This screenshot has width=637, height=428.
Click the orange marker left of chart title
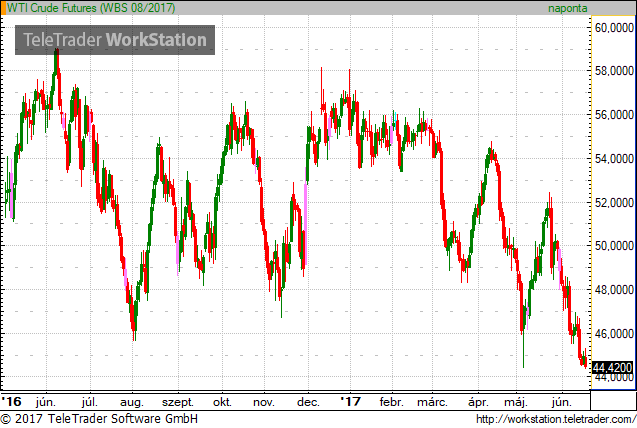pos(3,8)
